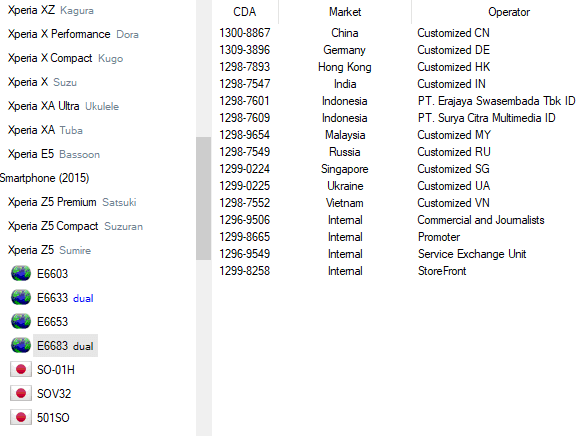Select the 1300-8867 China firmware row
Viewport: 586px width, 436px height.
coord(399,33)
